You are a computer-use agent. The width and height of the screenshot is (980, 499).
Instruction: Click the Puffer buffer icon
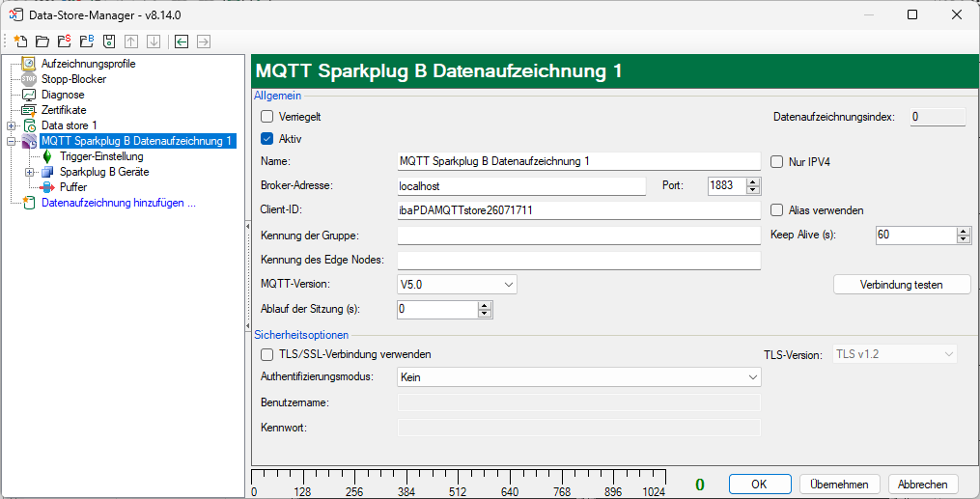(47, 186)
